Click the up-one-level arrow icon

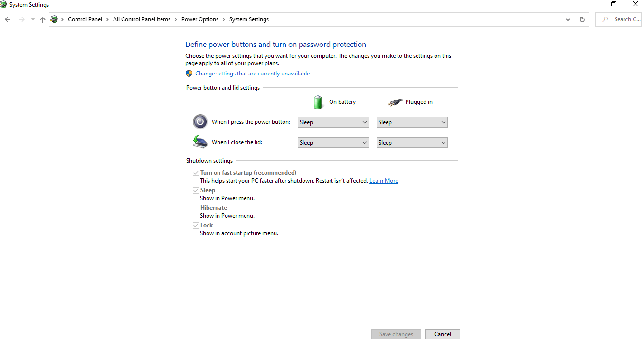point(43,19)
